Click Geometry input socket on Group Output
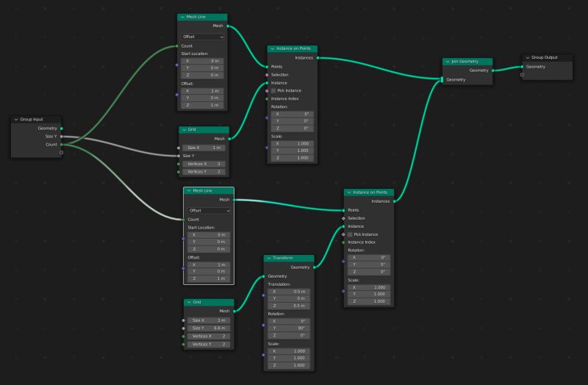Image resolution: width=588 pixels, height=385 pixels. point(522,67)
